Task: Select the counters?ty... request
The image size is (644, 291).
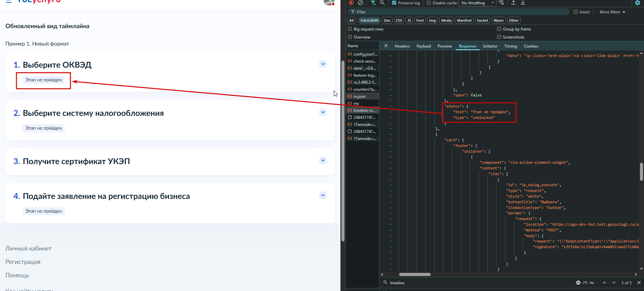Action: 363,89
